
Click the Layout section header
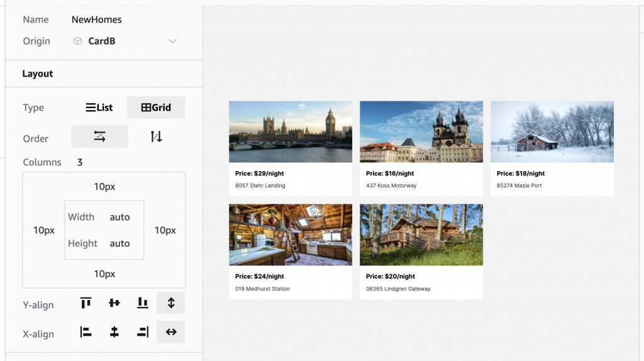(x=38, y=74)
